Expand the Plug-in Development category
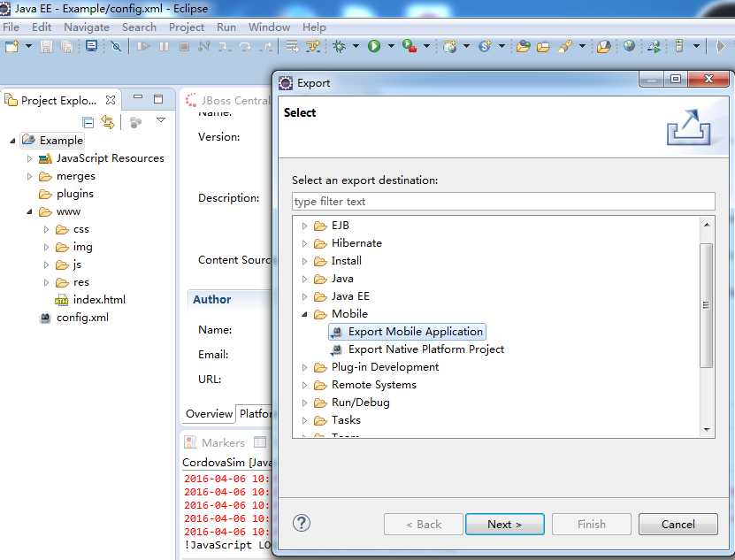The image size is (735, 560). (304, 368)
